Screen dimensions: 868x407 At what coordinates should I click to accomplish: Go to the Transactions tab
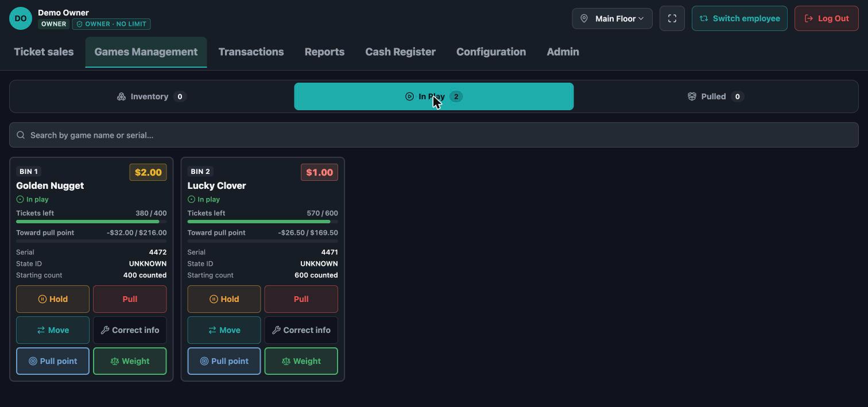pyautogui.click(x=251, y=52)
